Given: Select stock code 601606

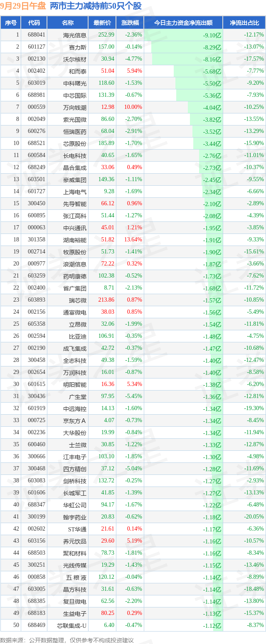Looking at the screenshot, I should 37,493.
